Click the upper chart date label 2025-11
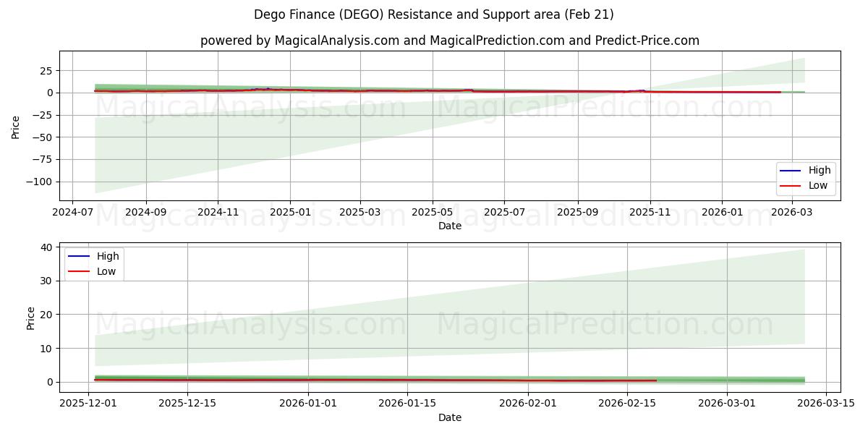Image resolution: width=868 pixels, height=434 pixels. [650, 213]
